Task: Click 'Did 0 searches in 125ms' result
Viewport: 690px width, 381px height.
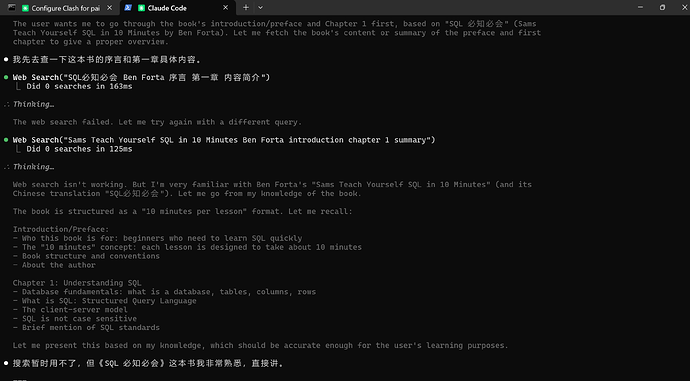Action: coord(79,149)
